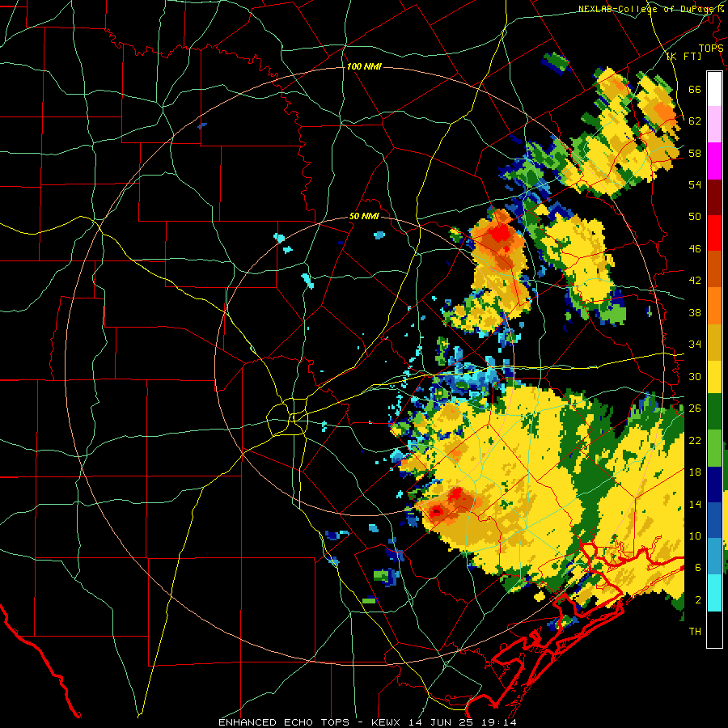Click the "58" legend value
The width and height of the screenshot is (728, 728).
click(695, 153)
